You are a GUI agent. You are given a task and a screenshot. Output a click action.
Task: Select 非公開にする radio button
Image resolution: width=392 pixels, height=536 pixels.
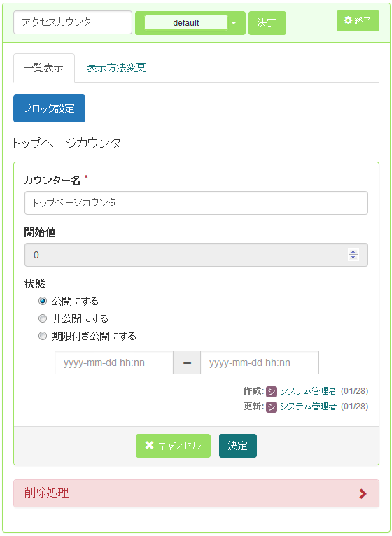click(x=43, y=318)
